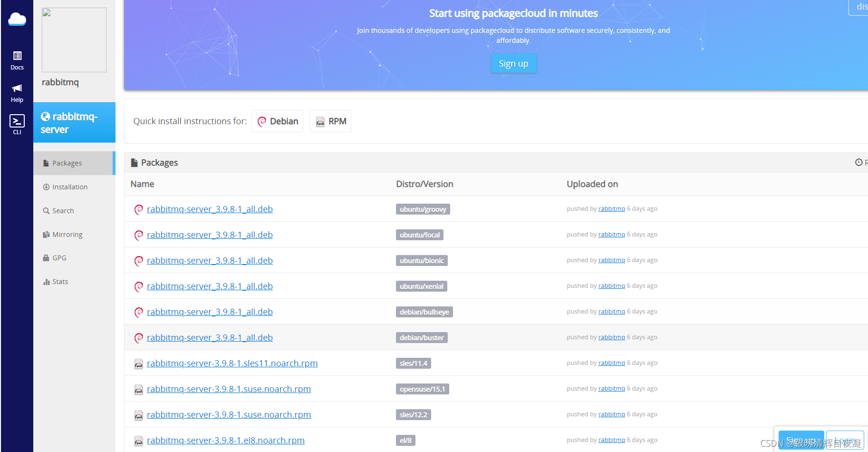Open the Mirroring sidebar menu item

tap(74, 235)
